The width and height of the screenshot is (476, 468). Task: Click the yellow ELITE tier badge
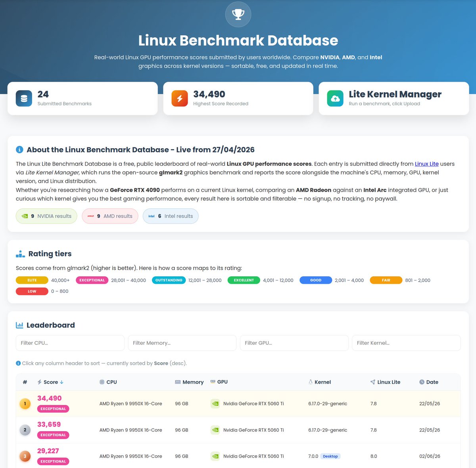(x=32, y=280)
